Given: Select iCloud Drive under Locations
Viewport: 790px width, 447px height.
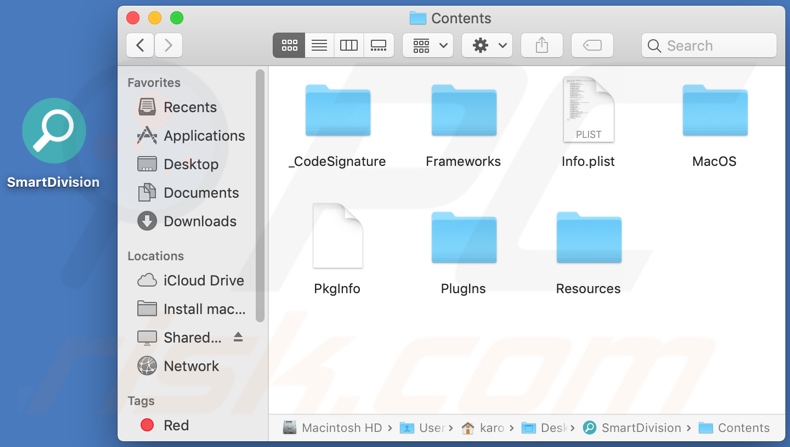Looking at the screenshot, I should 190,280.
